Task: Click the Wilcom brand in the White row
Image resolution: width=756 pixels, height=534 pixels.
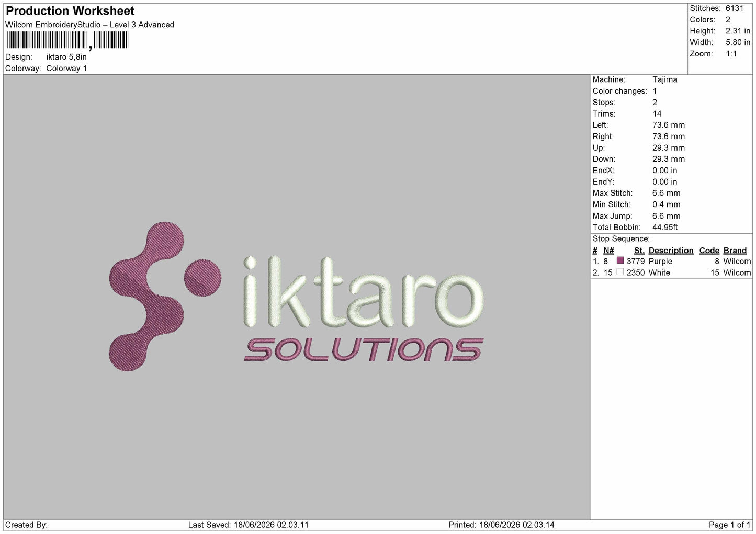Action: (737, 272)
